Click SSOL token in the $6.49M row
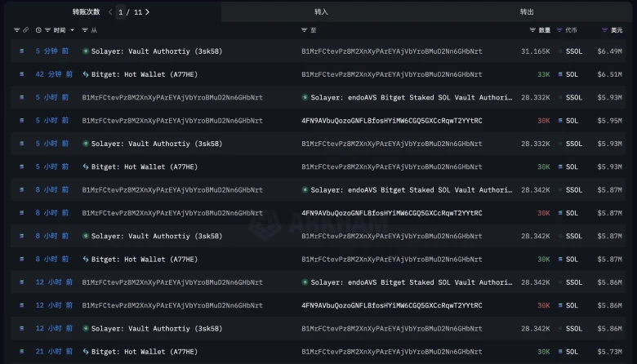Viewport: 637px width, 364px height. 573,51
